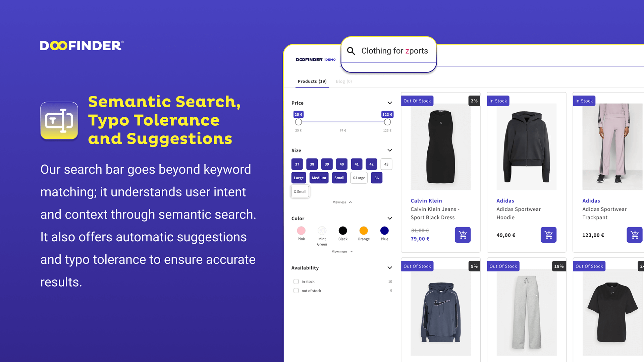644x362 pixels.
Task: Expand the Availability filter section
Action: [x=389, y=267]
